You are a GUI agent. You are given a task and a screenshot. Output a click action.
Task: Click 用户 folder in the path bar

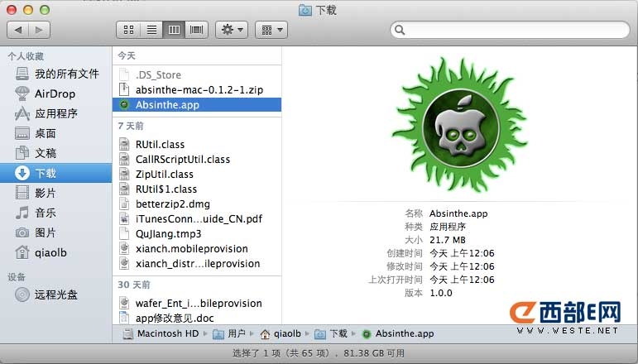click(229, 334)
